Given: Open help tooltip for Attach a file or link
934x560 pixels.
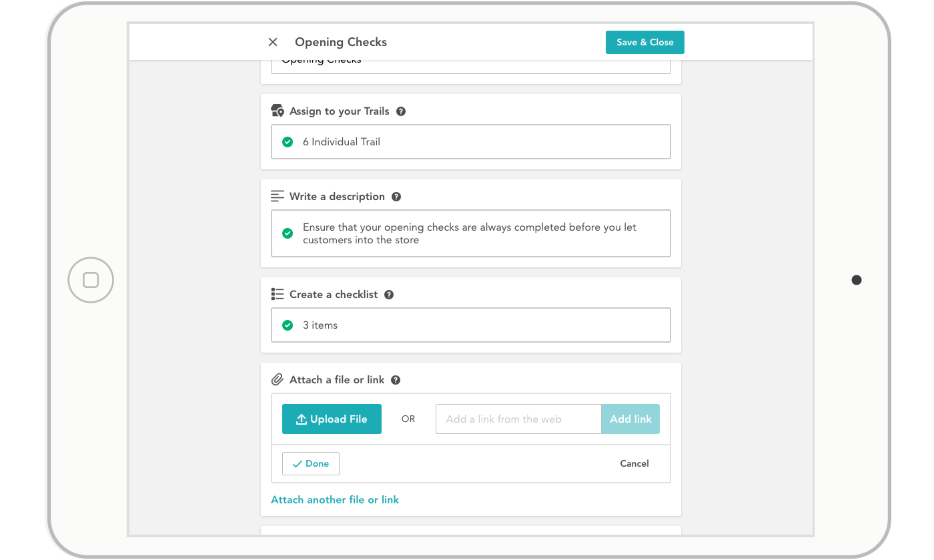Looking at the screenshot, I should (x=396, y=379).
